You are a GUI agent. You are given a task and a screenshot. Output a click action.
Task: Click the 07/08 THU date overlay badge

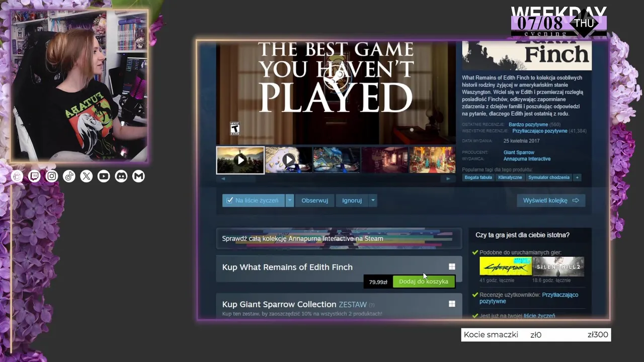559,23
